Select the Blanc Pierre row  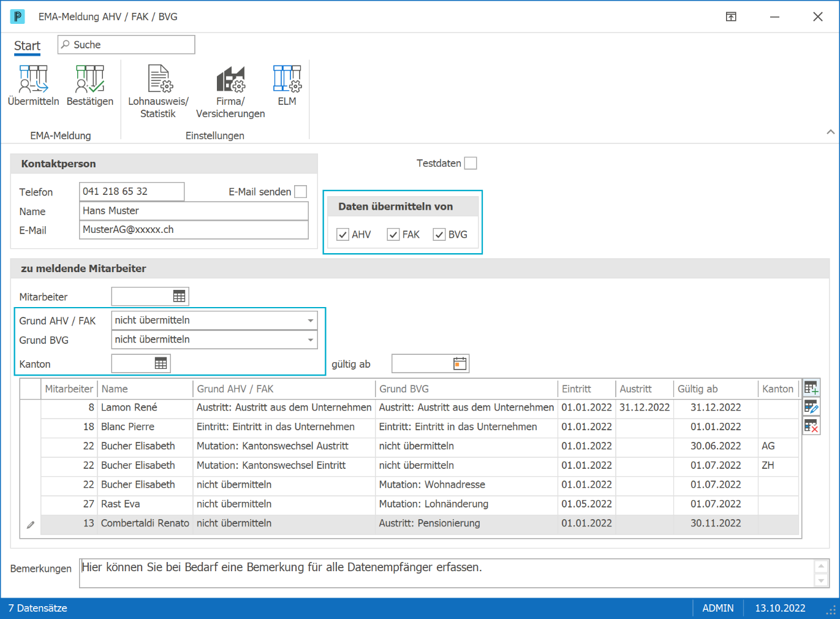[x=420, y=427]
